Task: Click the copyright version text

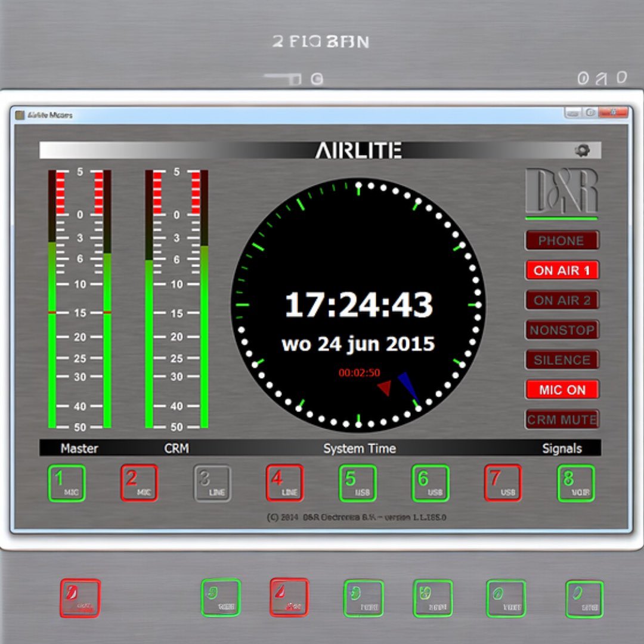Action: (357, 517)
